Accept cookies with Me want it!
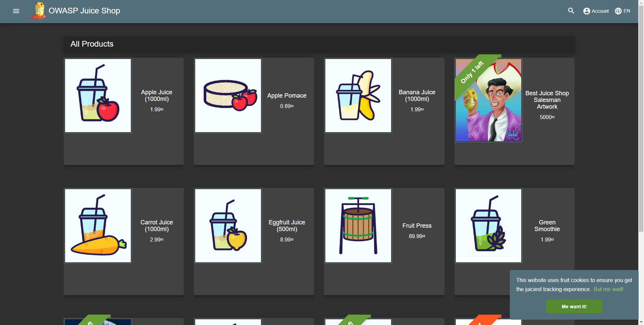The height and width of the screenshot is (325, 644). tap(574, 307)
